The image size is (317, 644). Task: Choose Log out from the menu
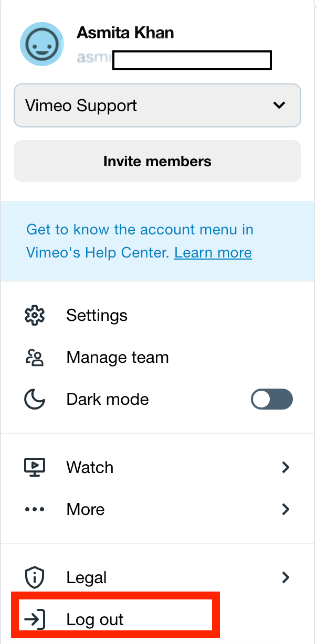[94, 619]
